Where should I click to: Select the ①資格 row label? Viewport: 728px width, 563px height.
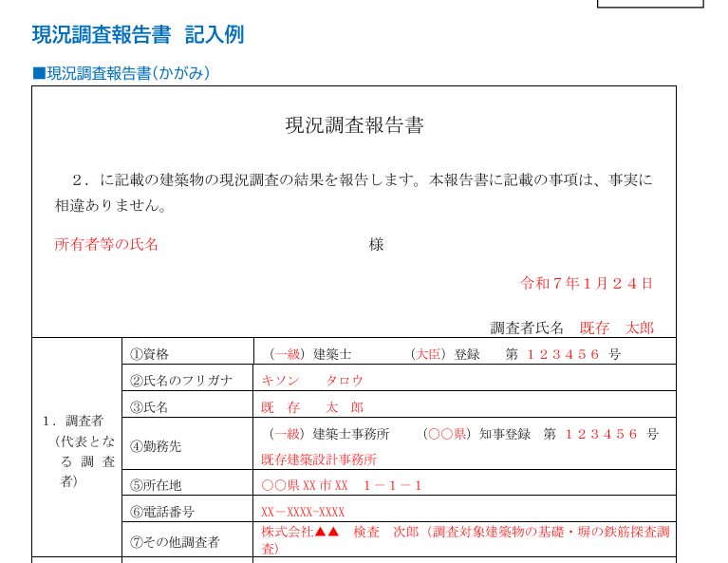click(x=149, y=353)
